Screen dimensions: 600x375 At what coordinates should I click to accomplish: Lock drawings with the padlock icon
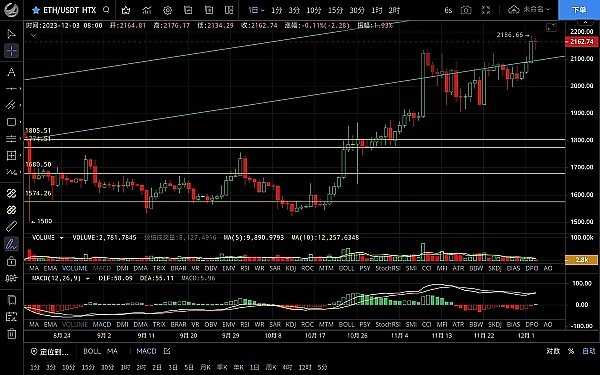point(11,261)
